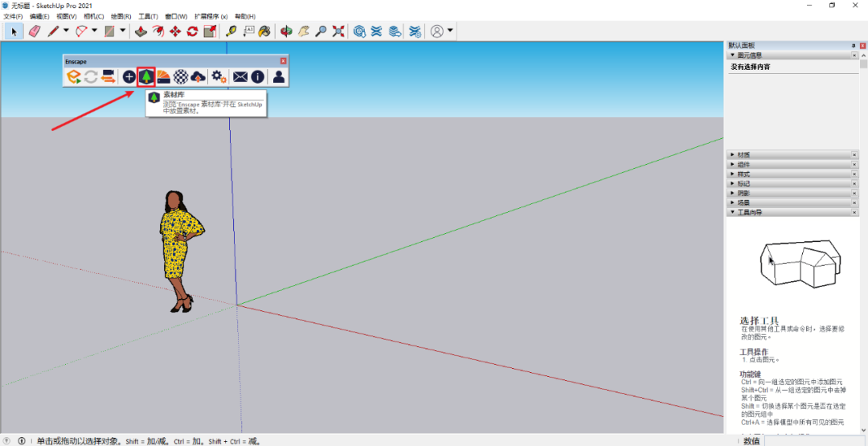
Task: Open the 扩展程序 menu
Action: pyautogui.click(x=211, y=16)
